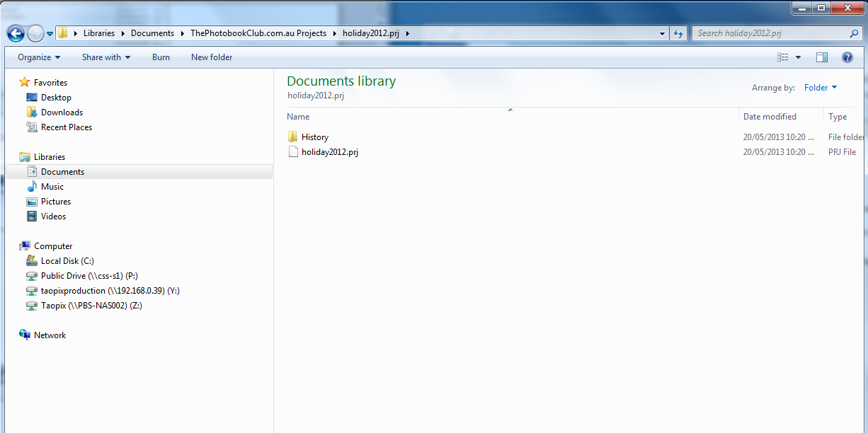The image size is (868, 433).
Task: Toggle the preview pane icon
Action: pos(821,57)
